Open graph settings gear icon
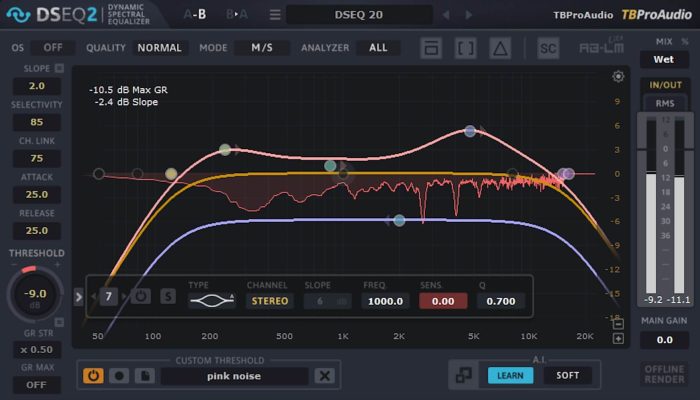This screenshot has width=700, height=400. tap(618, 76)
